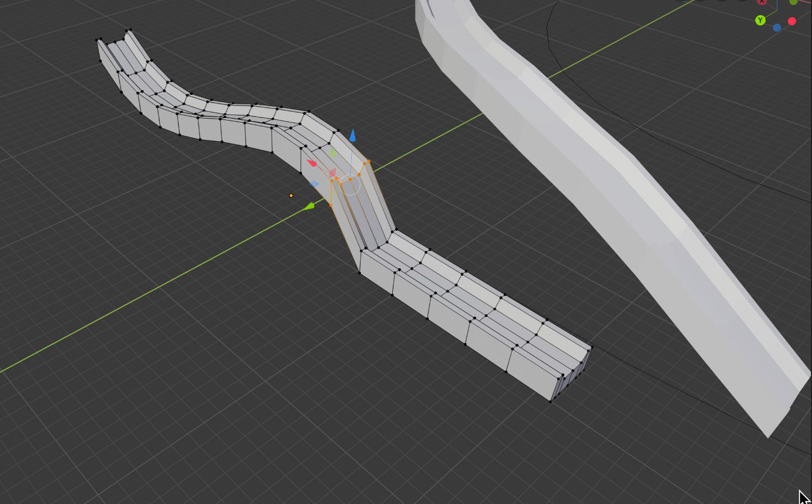Click the red X-axis arrow of move gizmo
The height and width of the screenshot is (504, 812).
click(312, 163)
